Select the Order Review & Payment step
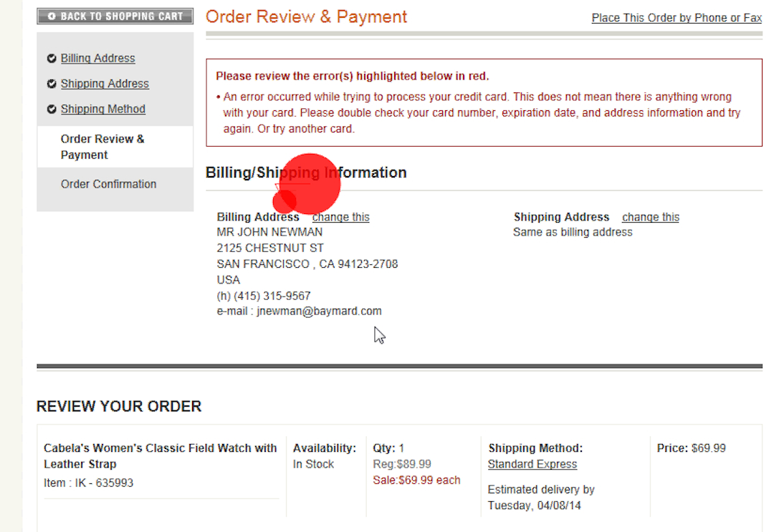The height and width of the screenshot is (532, 774). click(102, 146)
